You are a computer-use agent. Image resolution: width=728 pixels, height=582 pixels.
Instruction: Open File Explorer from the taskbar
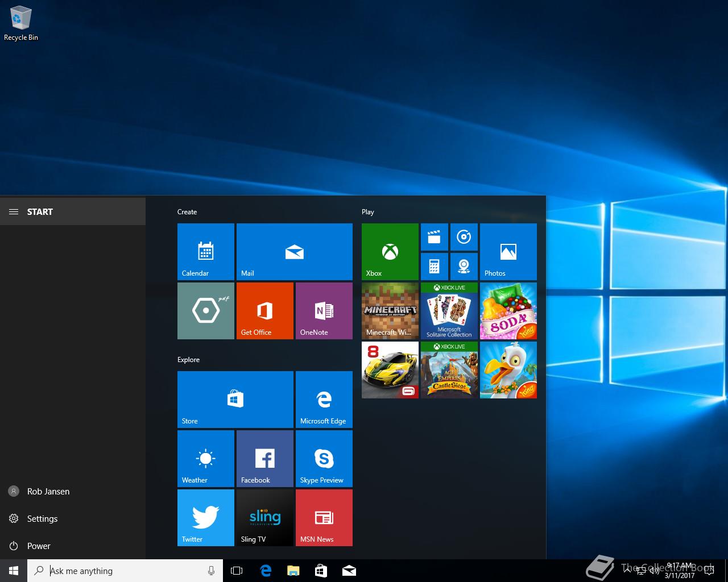tap(293, 571)
